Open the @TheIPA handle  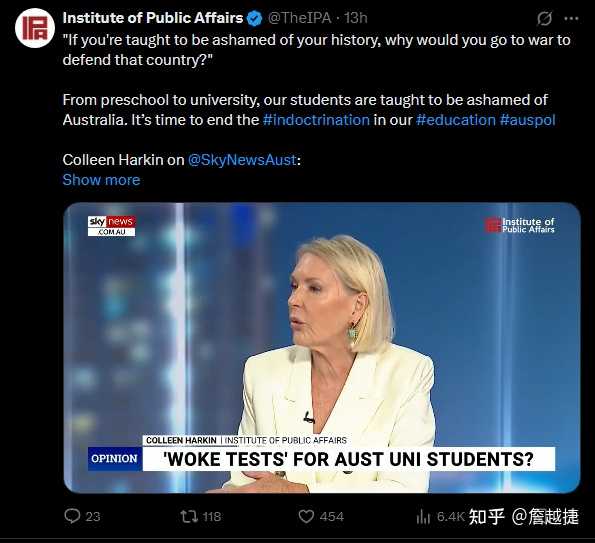300,18
